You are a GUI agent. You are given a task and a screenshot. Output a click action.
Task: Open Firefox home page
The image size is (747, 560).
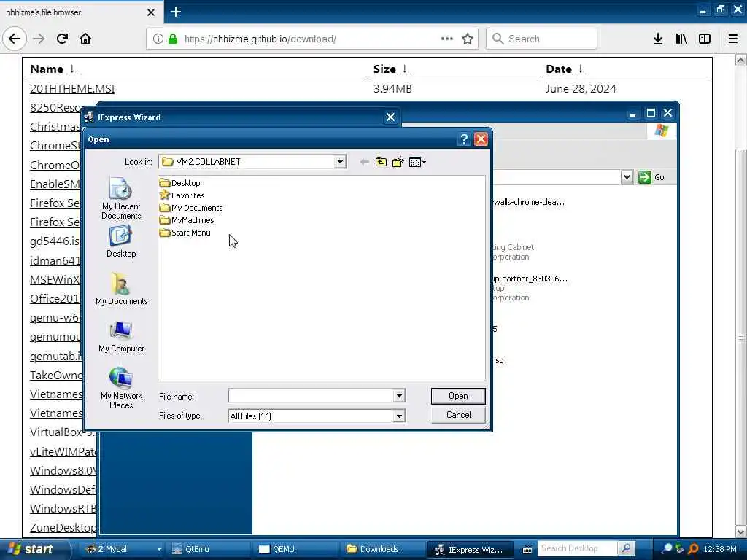(85, 39)
